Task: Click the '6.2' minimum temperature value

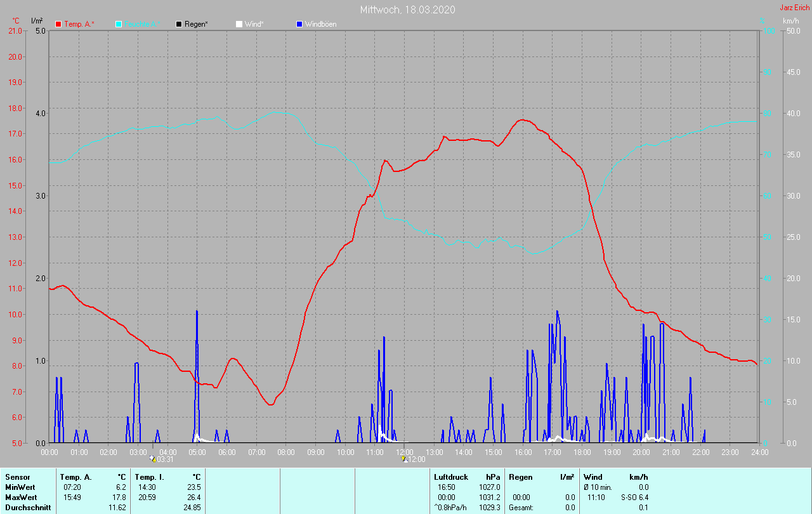Action: pos(121,487)
